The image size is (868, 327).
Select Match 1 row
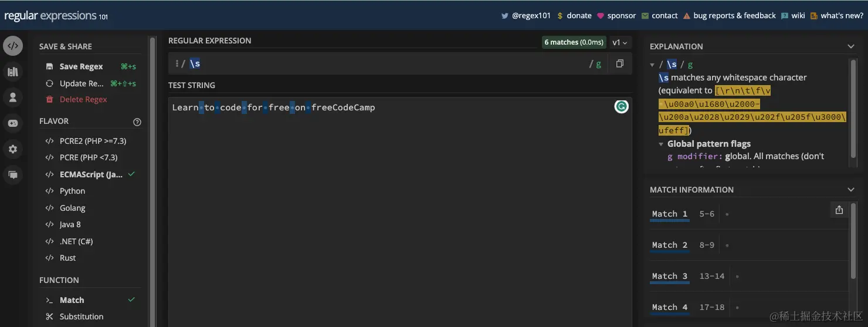(748, 214)
